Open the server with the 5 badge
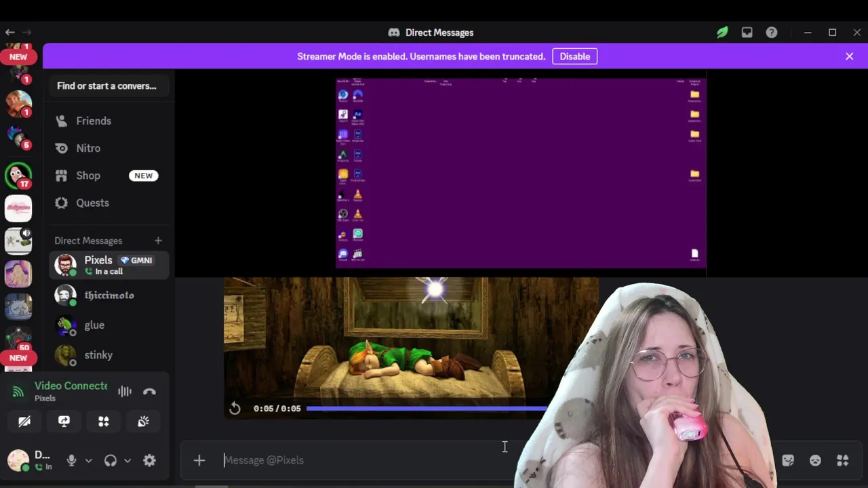 pos(18,136)
